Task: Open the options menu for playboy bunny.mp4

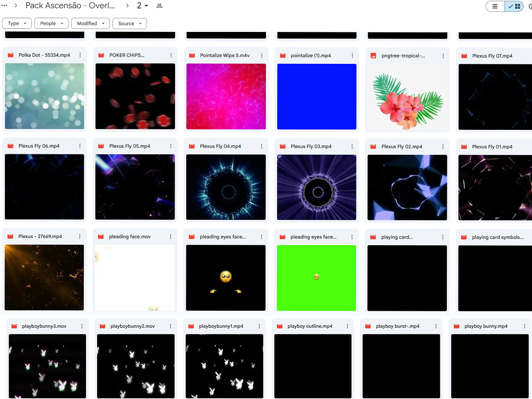Action: point(524,325)
